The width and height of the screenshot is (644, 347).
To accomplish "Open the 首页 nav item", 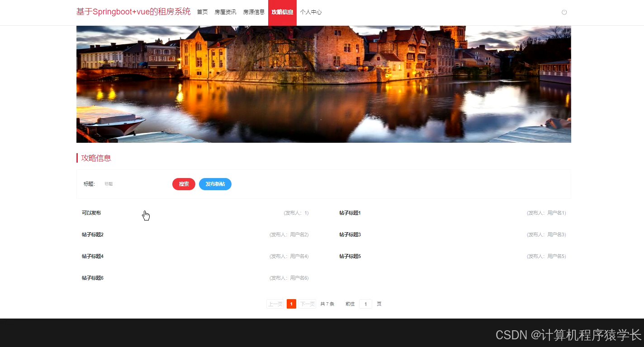I will tap(202, 12).
